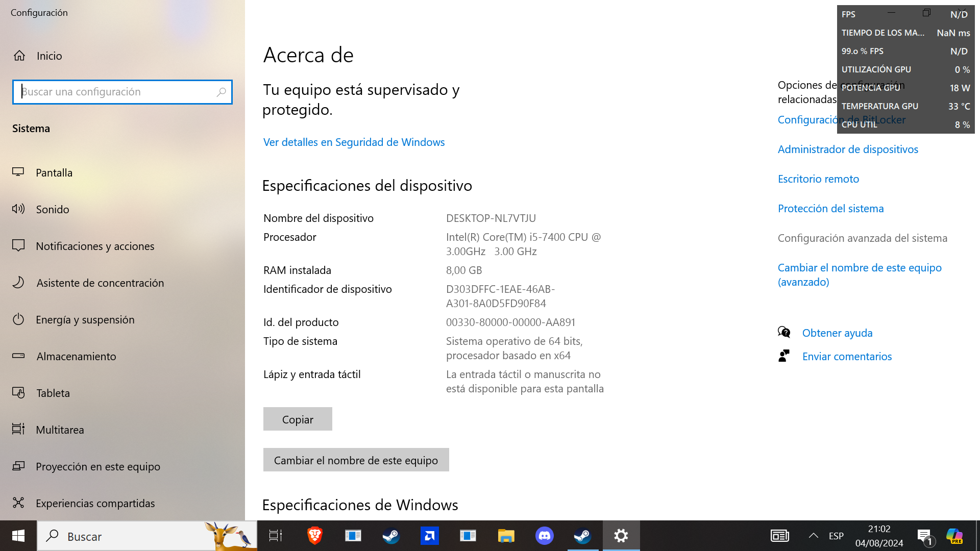Select Sonido in the sidebar
This screenshot has width=980, height=551.
tap(52, 209)
